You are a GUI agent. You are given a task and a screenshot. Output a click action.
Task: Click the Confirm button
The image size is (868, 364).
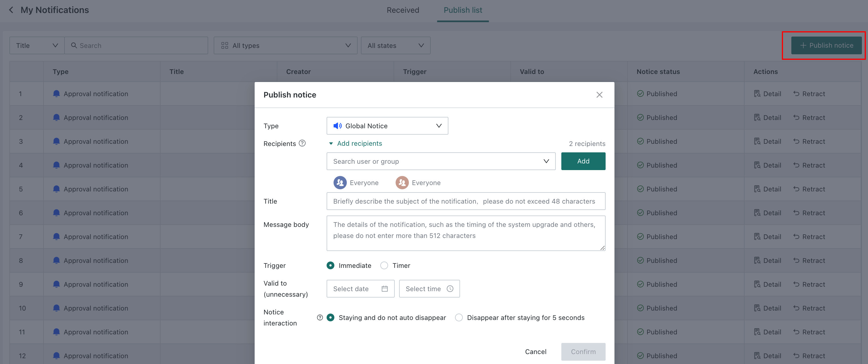(583, 352)
